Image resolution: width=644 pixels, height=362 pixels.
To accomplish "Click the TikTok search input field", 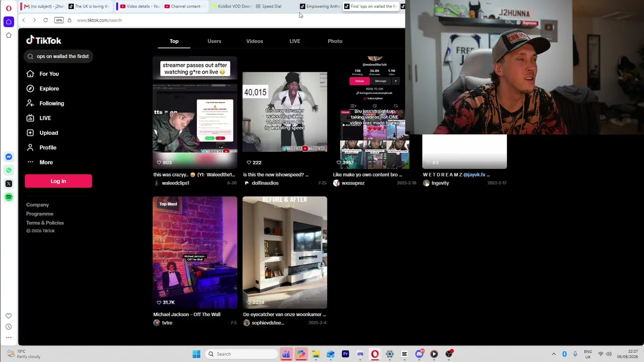I will 58,56.
